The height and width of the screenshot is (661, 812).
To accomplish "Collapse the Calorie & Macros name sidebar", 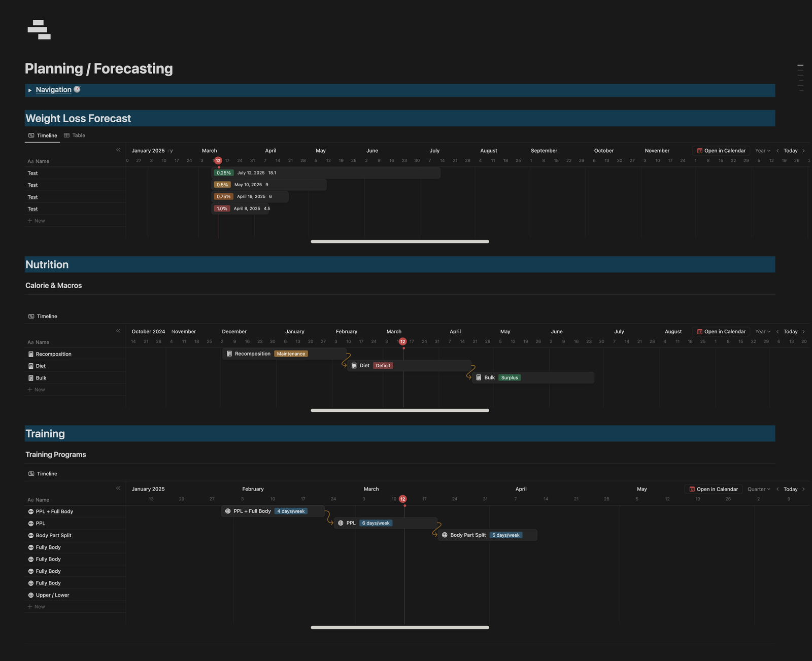I will pos(118,331).
